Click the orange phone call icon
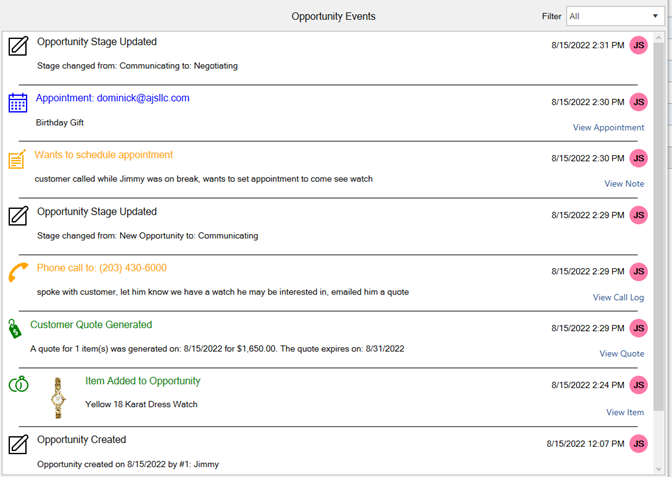 pyautogui.click(x=18, y=273)
